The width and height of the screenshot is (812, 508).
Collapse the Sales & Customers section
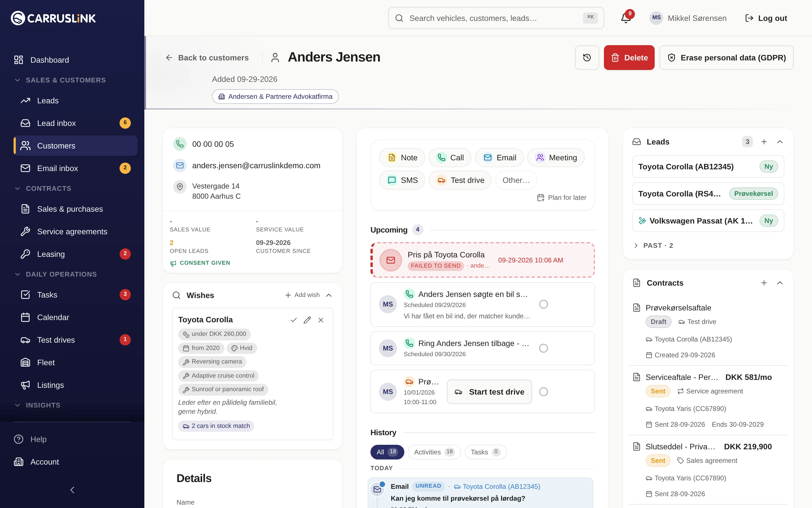(x=60, y=80)
